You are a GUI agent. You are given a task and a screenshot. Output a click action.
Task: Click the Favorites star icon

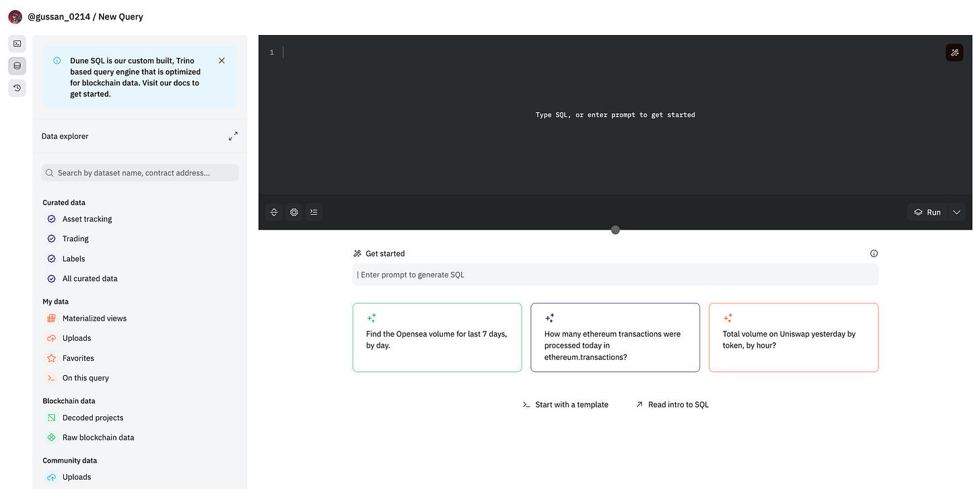[51, 358]
